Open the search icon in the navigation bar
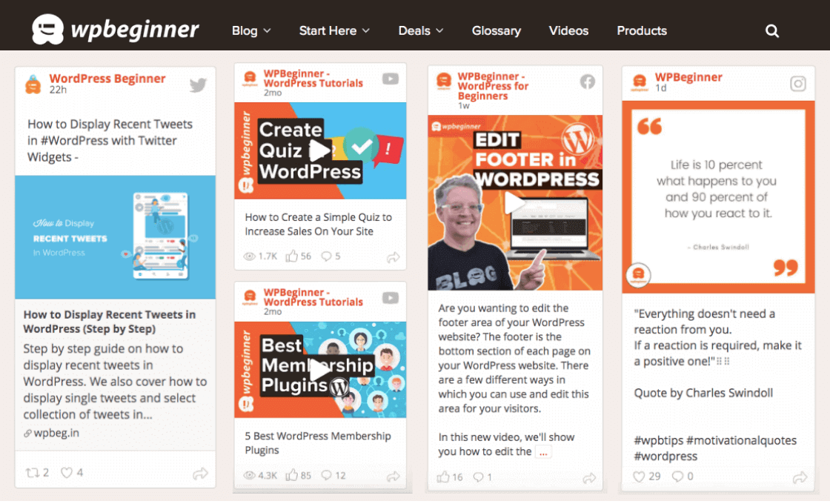 point(772,30)
